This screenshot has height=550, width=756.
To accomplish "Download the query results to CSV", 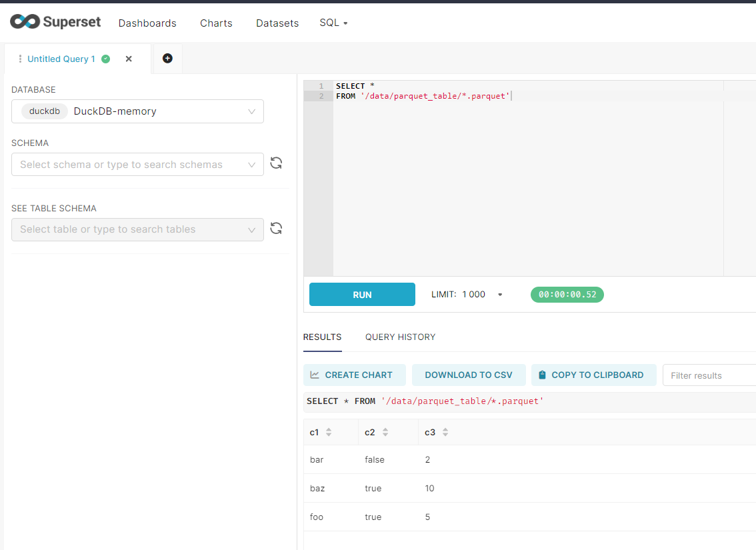I will click(469, 375).
